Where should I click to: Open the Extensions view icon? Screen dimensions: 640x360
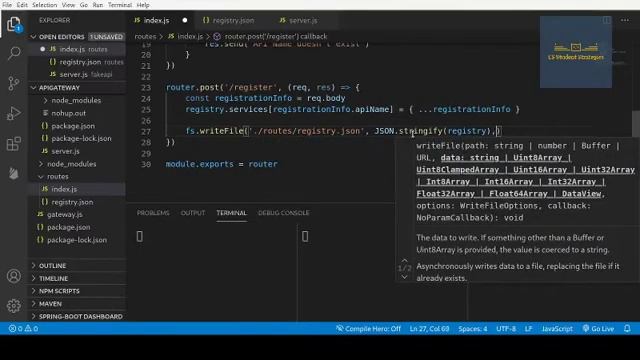14,144
